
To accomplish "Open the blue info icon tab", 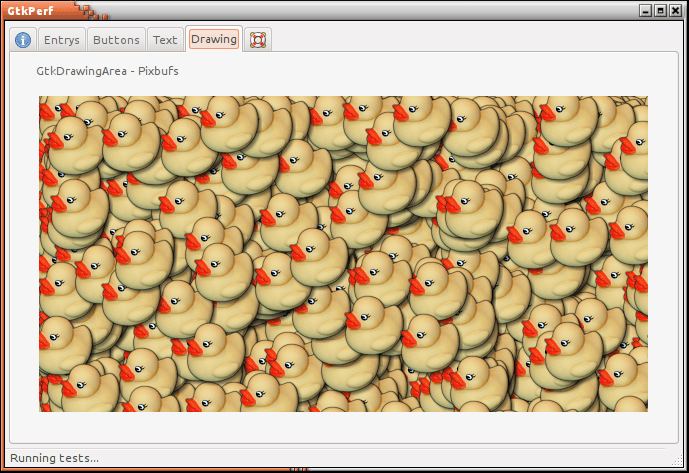I will click(23, 40).
